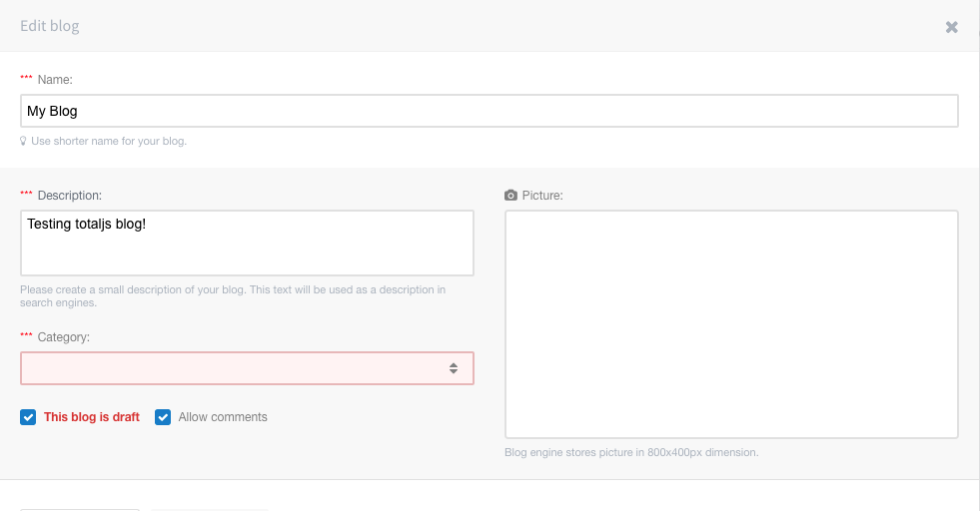Click the Category label
This screenshot has width=980, height=511.
[64, 337]
